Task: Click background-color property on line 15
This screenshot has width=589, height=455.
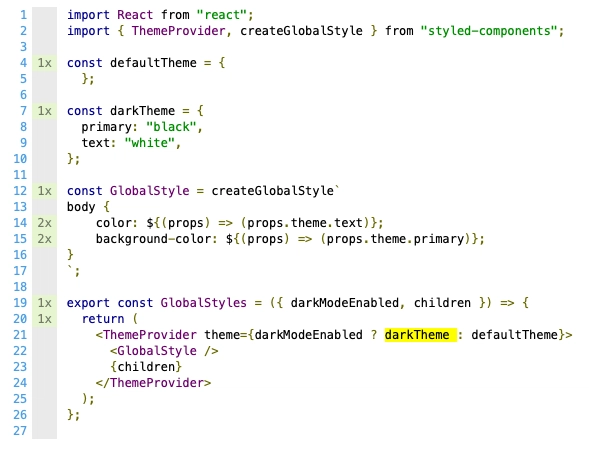Action: point(154,239)
